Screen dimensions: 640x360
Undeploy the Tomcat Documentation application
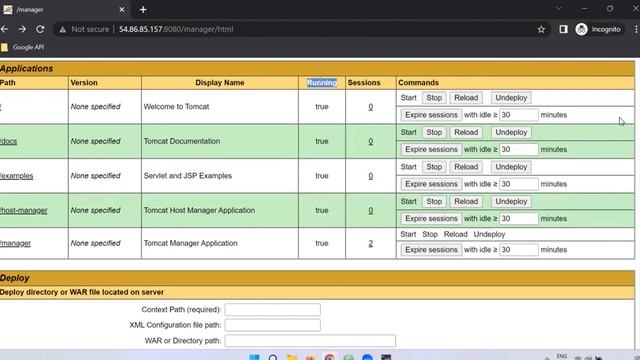[511, 133]
